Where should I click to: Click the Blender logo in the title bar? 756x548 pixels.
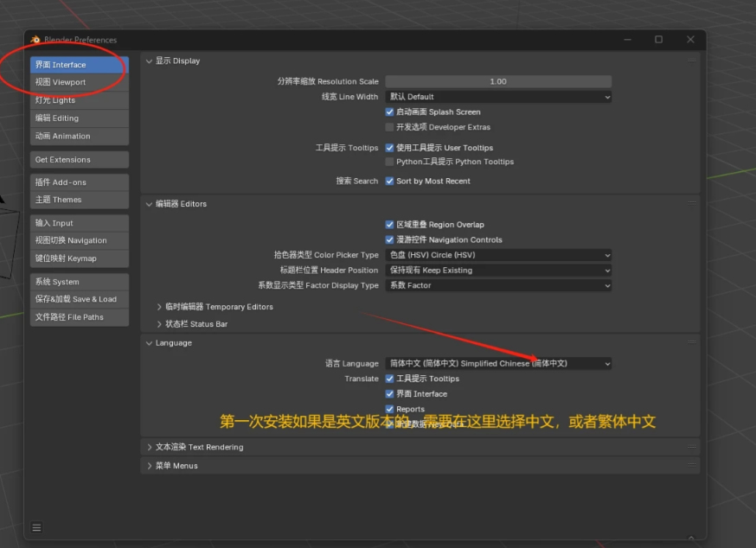[x=35, y=40]
